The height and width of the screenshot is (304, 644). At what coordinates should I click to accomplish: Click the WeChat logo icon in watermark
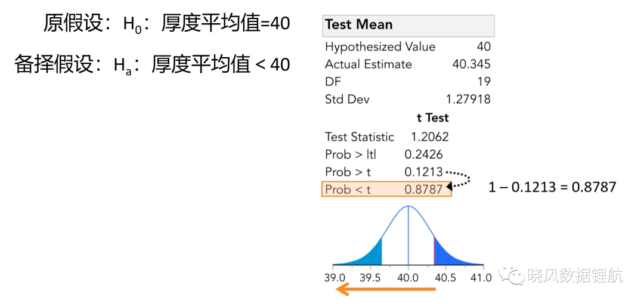[x=511, y=274]
